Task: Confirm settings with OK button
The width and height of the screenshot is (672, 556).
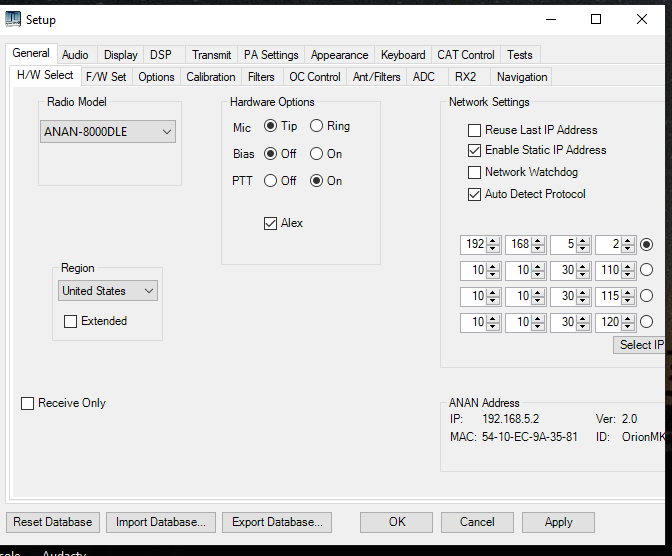Action: click(x=396, y=522)
